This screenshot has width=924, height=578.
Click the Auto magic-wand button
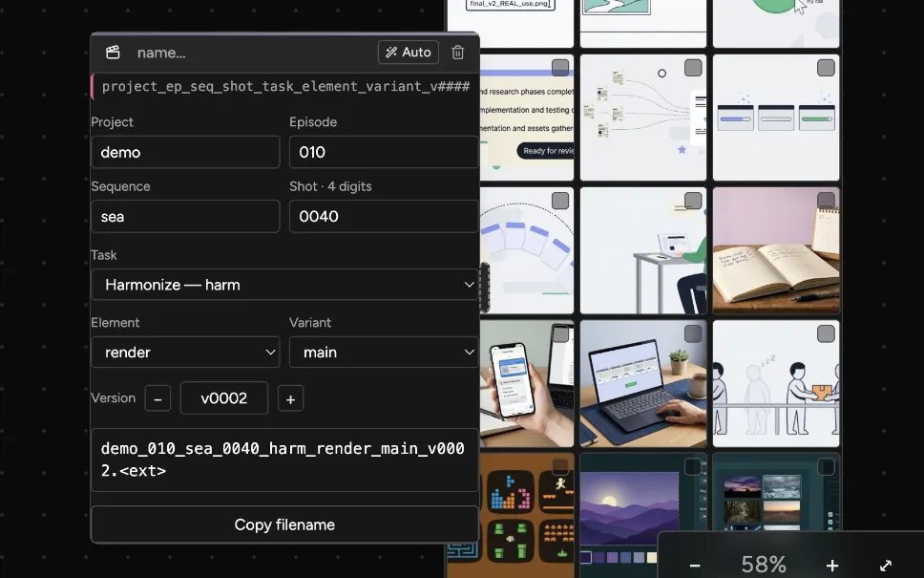pos(409,53)
